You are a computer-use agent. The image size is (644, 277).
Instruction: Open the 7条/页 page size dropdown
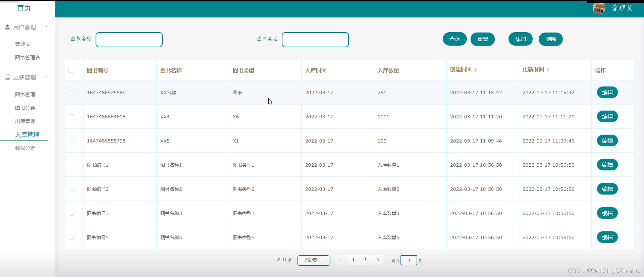[314, 260]
